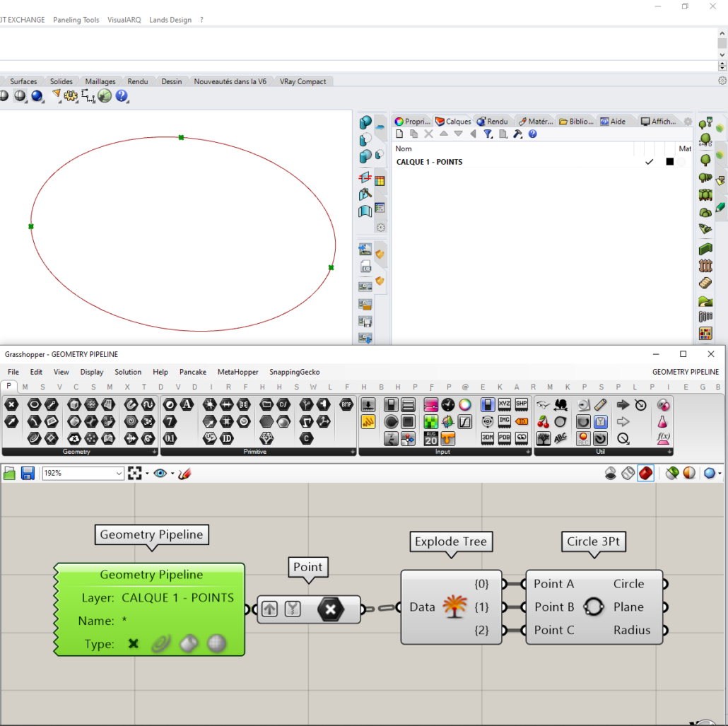Open the rightmost display mode dropdown arrow
Screen dimensions: 728x726
point(719,473)
